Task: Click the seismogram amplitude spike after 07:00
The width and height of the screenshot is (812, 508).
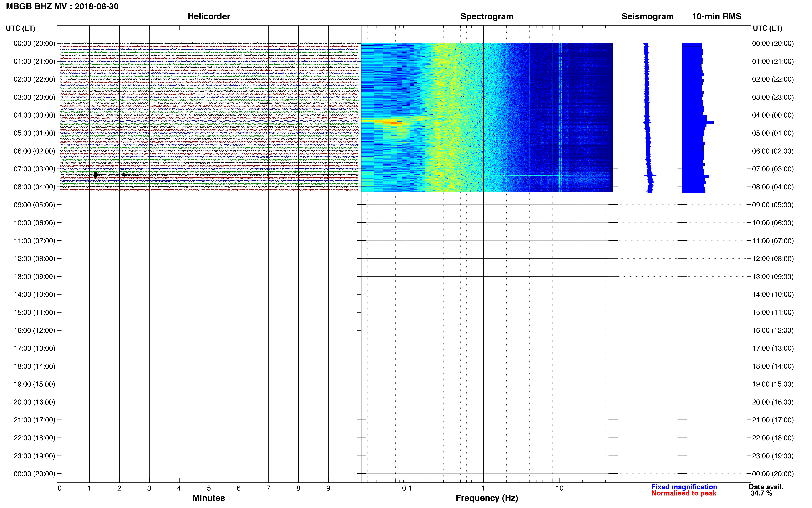Action: (650, 175)
